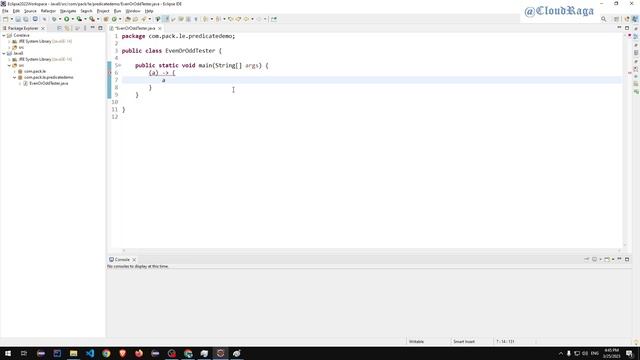
Task: Click the Quick Access search magnifier icon
Action: pyautogui.click(x=604, y=19)
